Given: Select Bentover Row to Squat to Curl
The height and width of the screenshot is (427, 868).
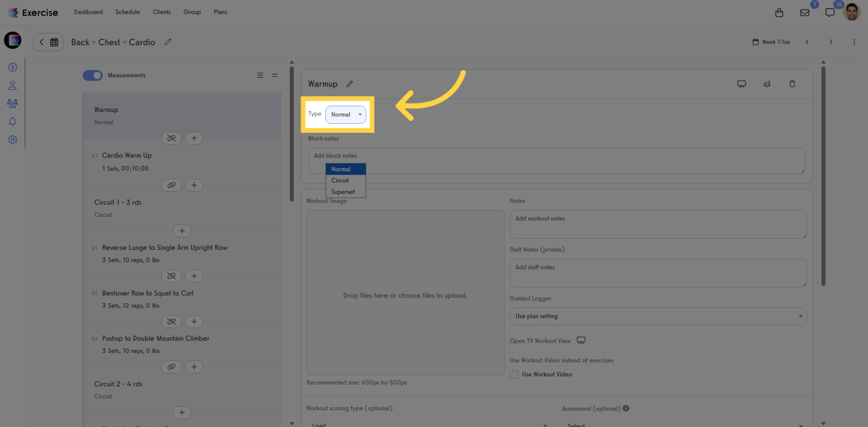Looking at the screenshot, I should [x=182, y=299].
